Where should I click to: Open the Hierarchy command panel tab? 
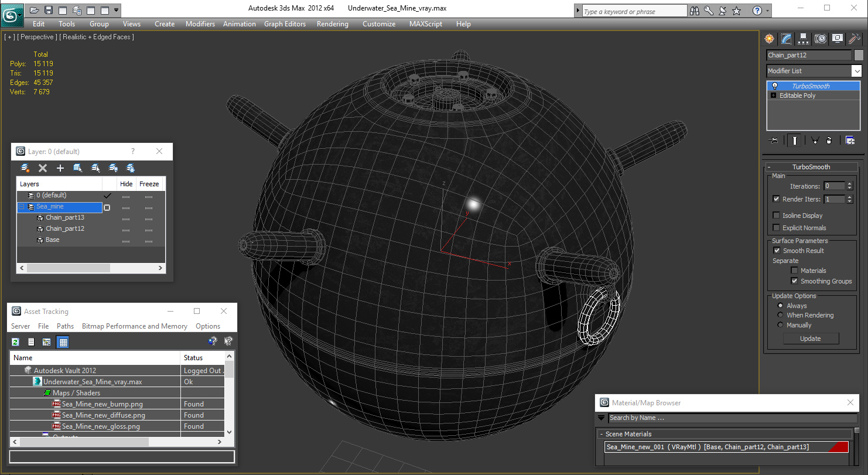[x=803, y=39]
